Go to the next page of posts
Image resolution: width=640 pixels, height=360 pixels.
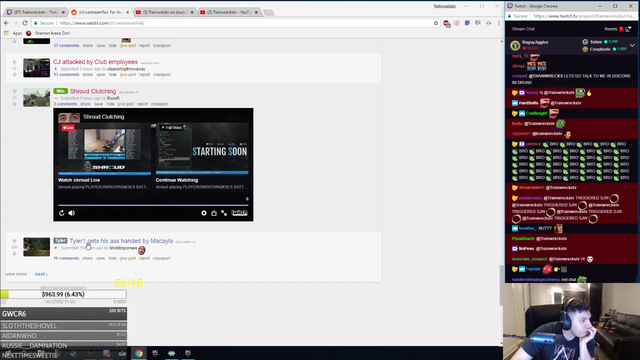click(41, 274)
